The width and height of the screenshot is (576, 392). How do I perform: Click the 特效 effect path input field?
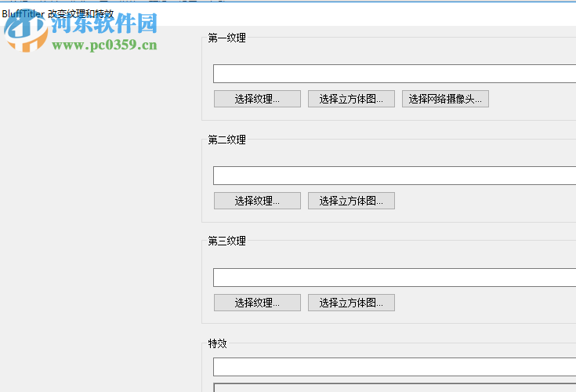[394, 367]
